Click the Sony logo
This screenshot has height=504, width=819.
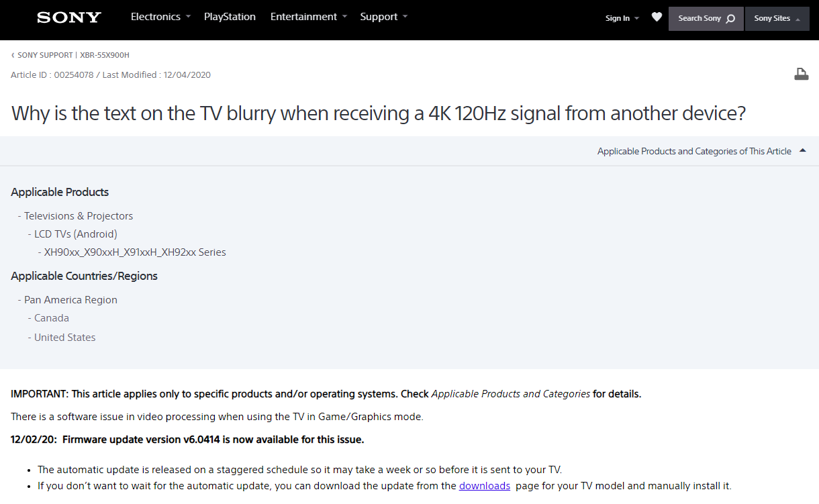tap(69, 17)
